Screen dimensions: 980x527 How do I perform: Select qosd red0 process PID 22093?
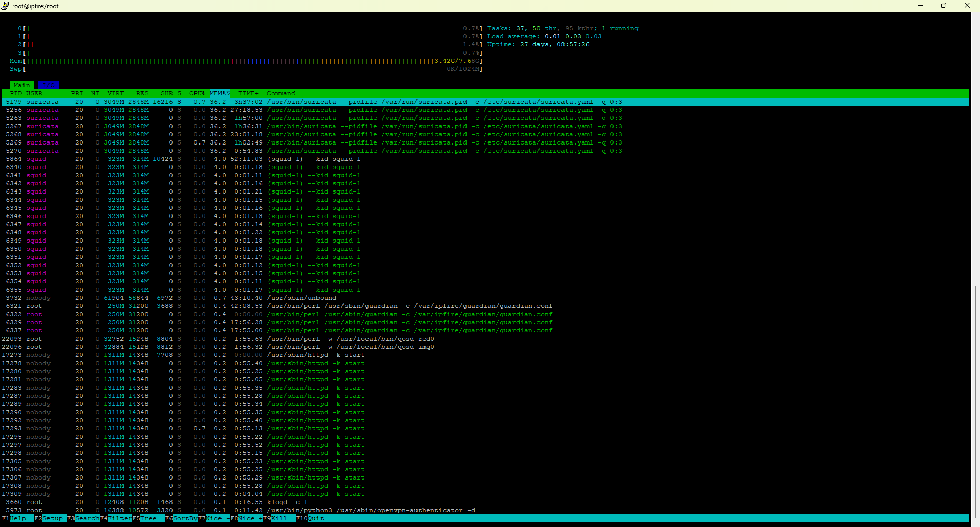tap(485, 339)
